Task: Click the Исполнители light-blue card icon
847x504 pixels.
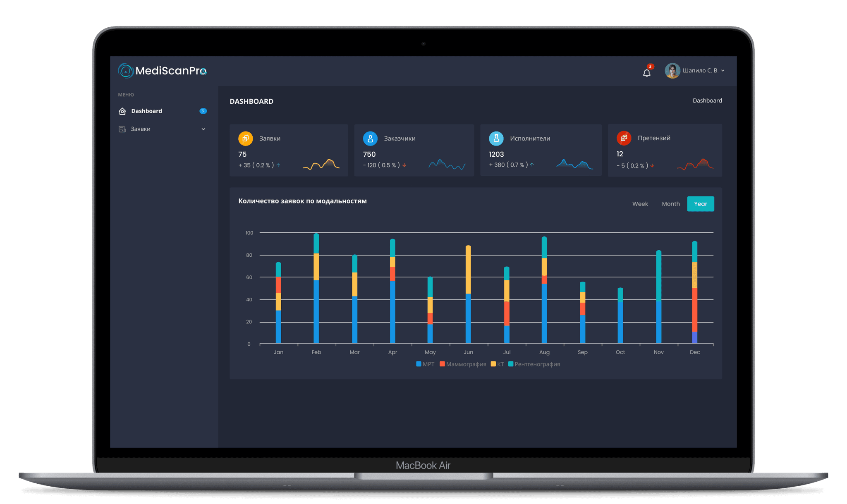Action: coord(496,139)
